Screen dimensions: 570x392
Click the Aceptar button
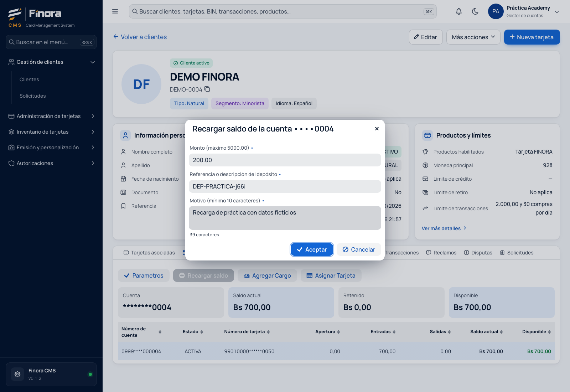coord(312,249)
